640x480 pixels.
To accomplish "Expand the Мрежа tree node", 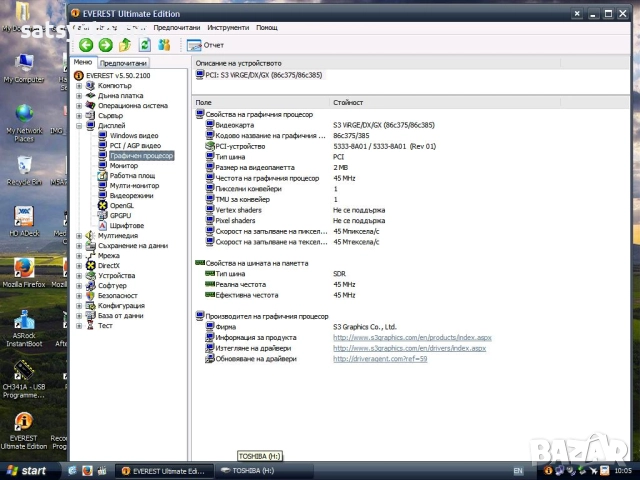I will pyautogui.click(x=79, y=256).
